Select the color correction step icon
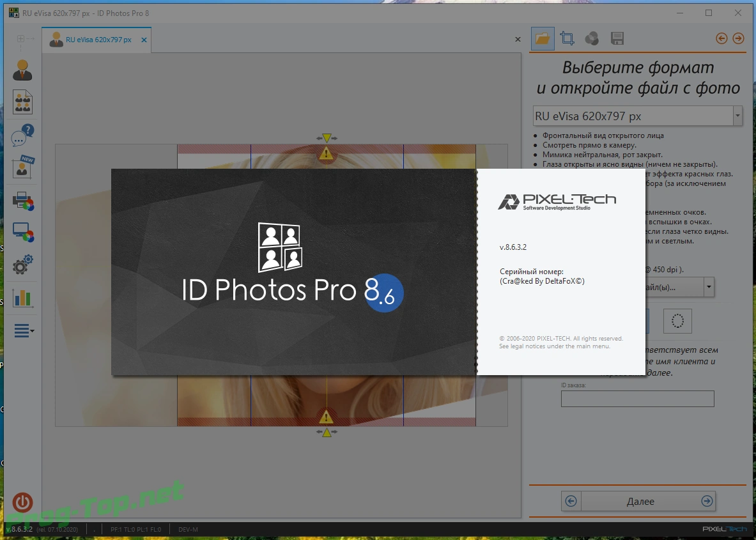Viewport: 756px width, 540px height. click(x=592, y=38)
